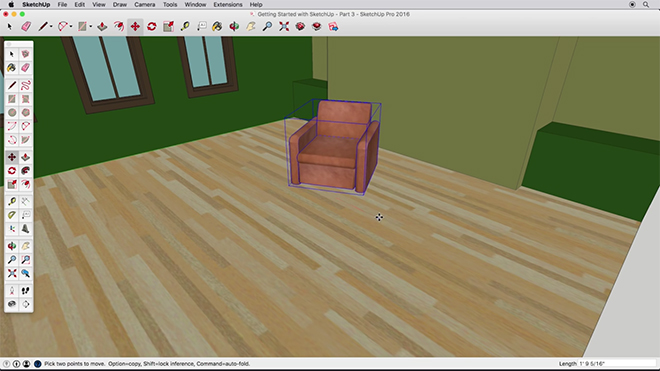
Task: Choose the 3D Text tool in left palette
Action: (26, 229)
